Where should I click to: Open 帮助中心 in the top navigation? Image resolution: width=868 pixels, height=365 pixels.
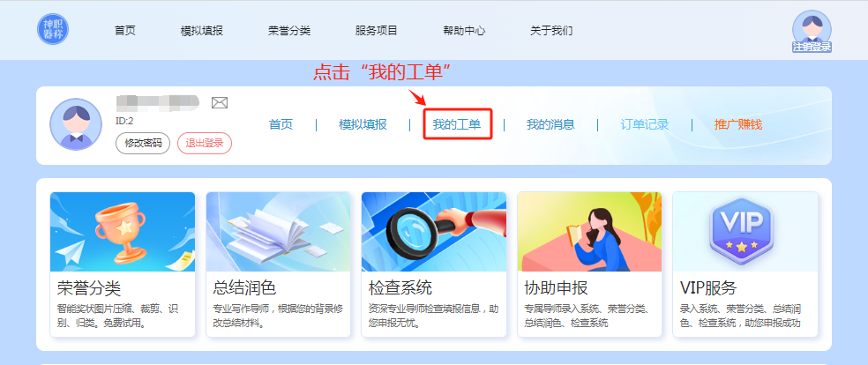[x=464, y=30]
